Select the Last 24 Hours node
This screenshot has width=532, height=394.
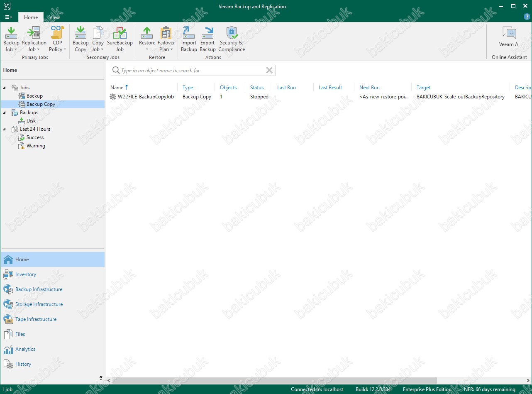click(x=35, y=129)
